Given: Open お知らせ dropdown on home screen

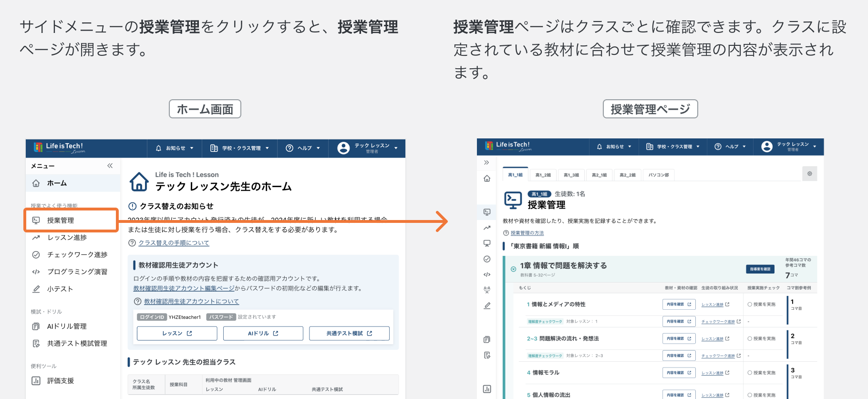Looking at the screenshot, I should pos(175,148).
